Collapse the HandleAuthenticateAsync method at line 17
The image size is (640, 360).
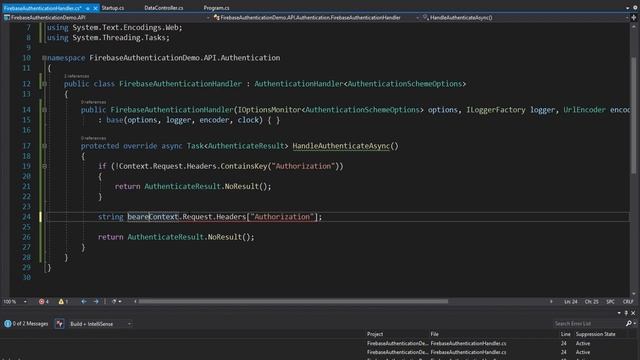[44, 146]
